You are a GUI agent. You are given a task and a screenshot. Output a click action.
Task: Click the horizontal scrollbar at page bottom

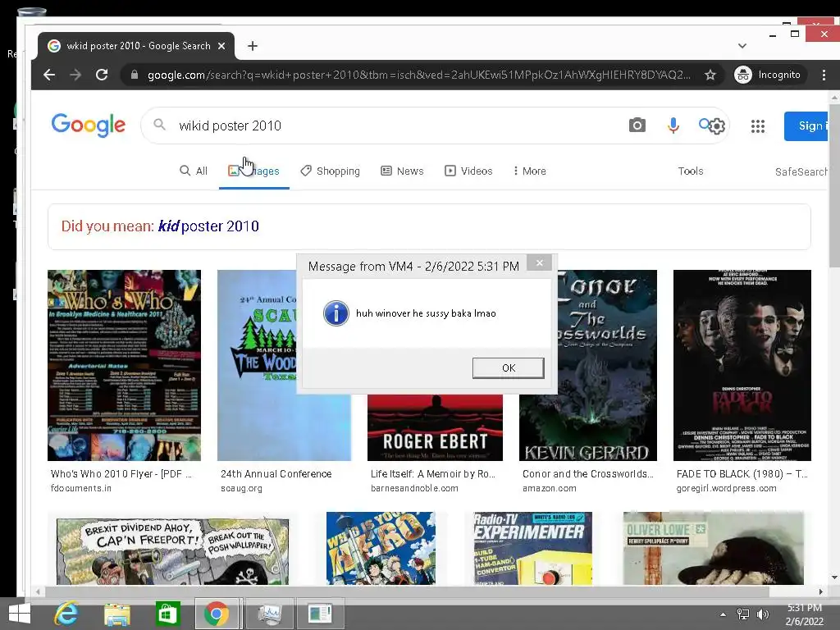pyautogui.click(x=407, y=592)
